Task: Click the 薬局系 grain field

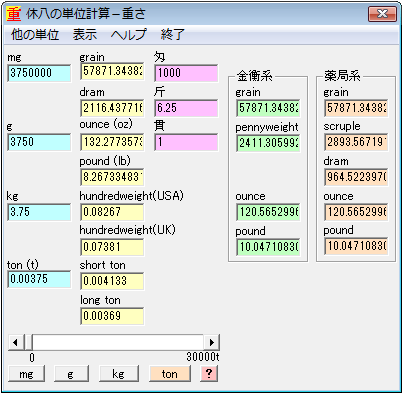Action: (x=356, y=108)
